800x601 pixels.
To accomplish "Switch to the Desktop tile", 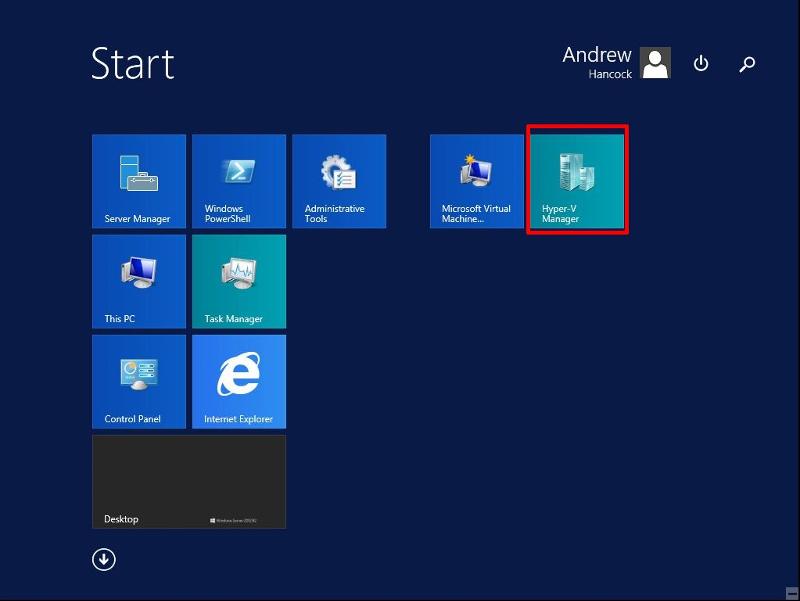I will [189, 481].
